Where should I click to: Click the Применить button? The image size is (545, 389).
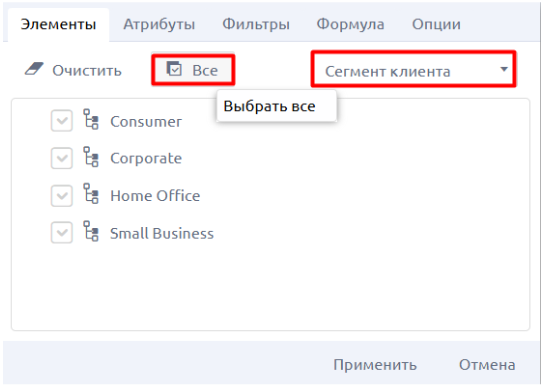tap(375, 365)
